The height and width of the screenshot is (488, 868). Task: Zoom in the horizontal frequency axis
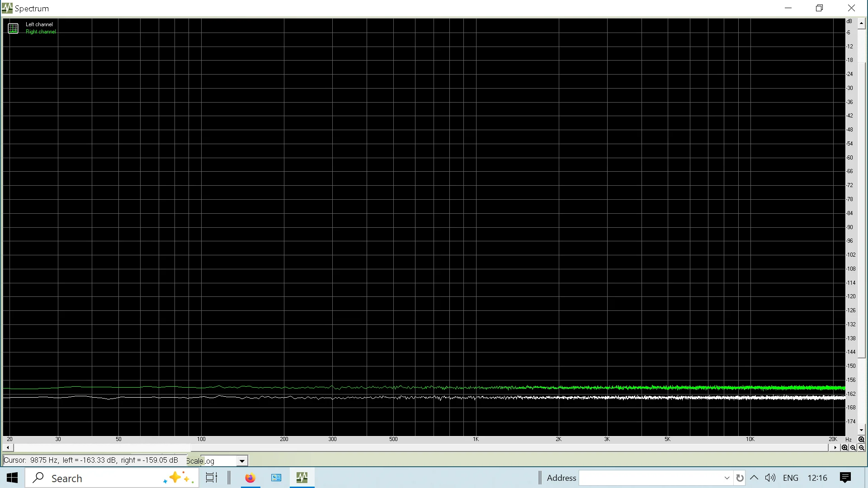(844, 448)
